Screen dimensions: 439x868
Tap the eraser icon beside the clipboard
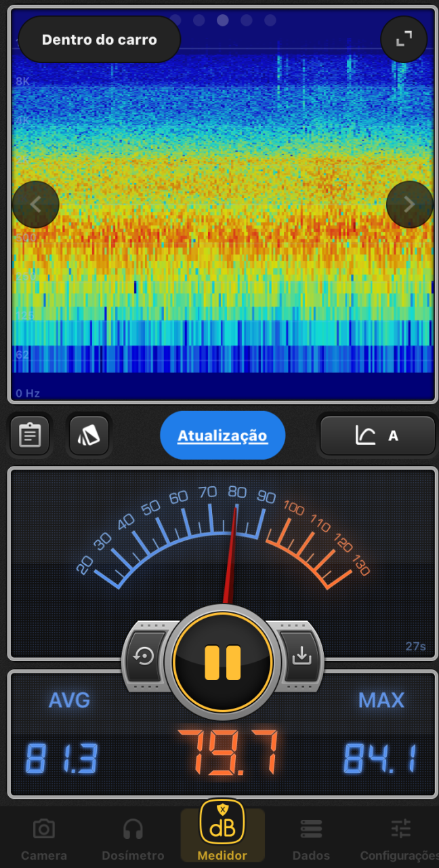click(x=89, y=435)
